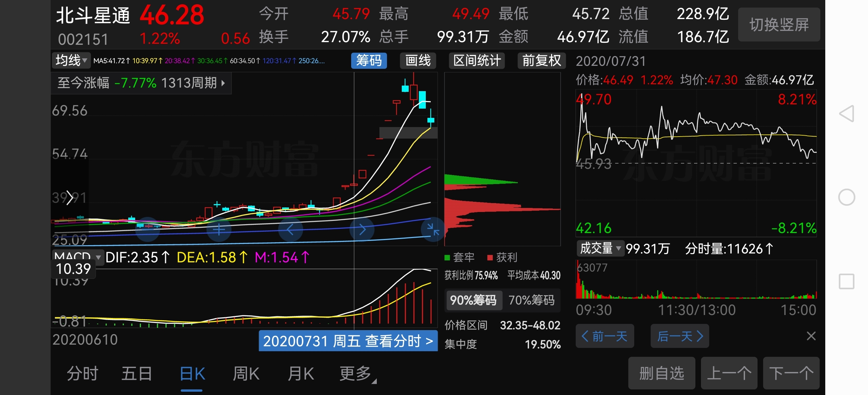
Task: Move chart cursor left with arrow icon
Action: coord(290,230)
